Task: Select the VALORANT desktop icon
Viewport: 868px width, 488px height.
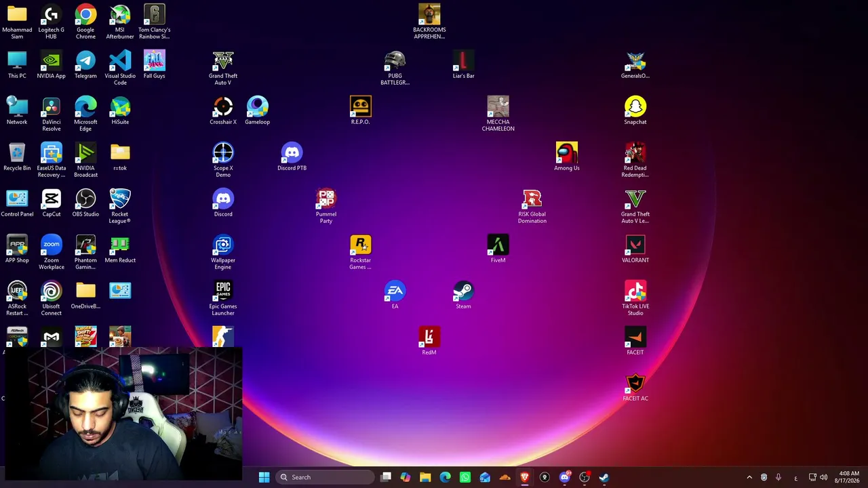Action: pos(635,249)
